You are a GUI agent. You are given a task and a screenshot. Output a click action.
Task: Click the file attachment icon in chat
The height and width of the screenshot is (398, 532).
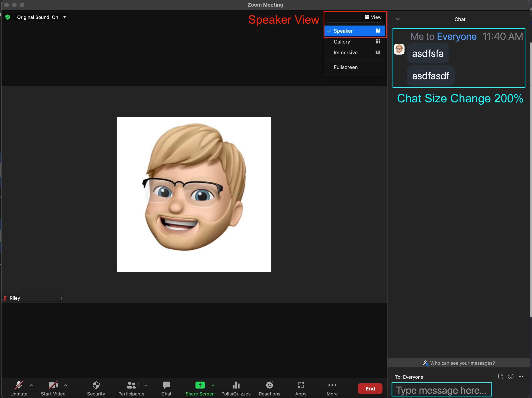(501, 376)
